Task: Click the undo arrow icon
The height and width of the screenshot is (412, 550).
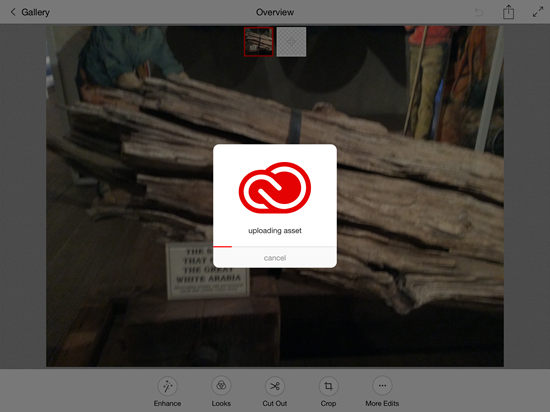Action: coord(479,13)
